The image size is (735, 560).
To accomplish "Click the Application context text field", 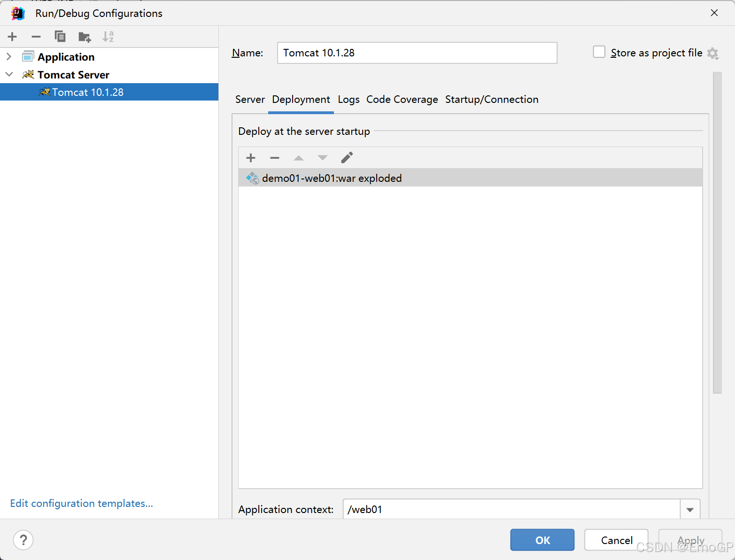I will pos(511,509).
